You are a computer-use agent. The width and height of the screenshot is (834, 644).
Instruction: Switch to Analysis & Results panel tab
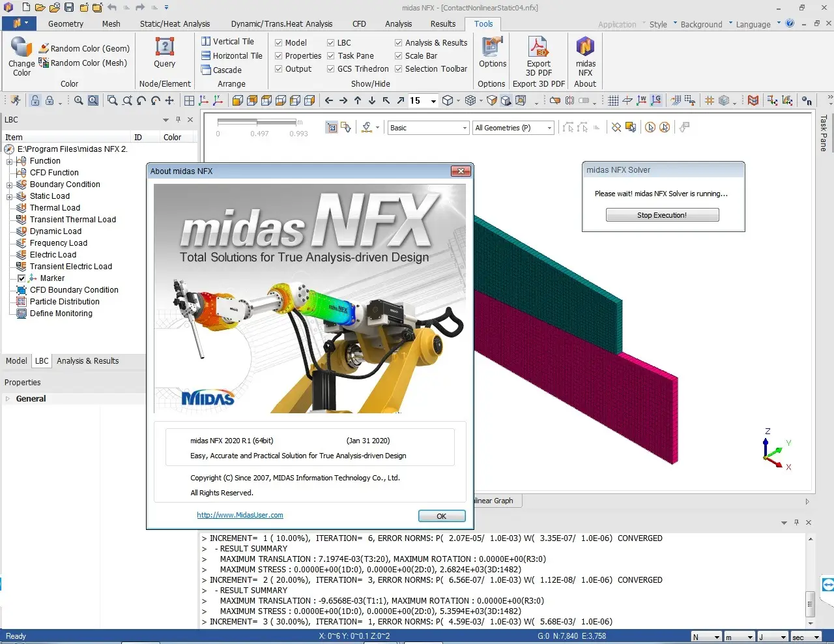tap(87, 360)
